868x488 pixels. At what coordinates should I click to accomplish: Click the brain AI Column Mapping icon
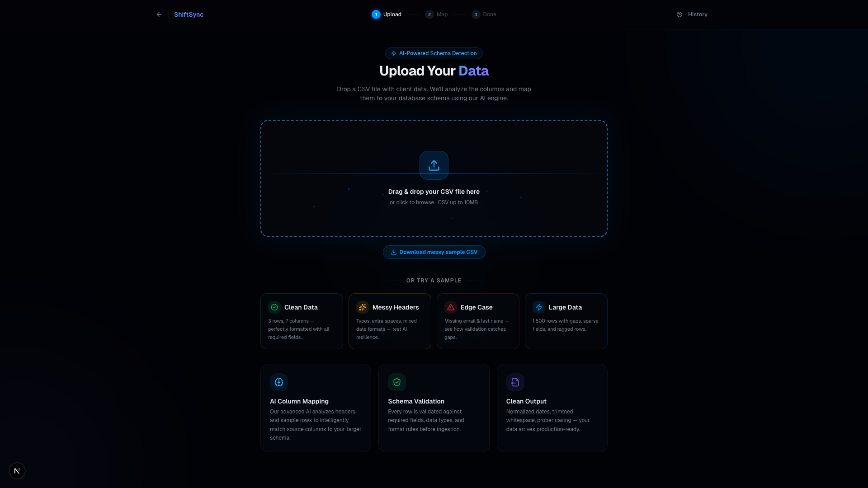(279, 382)
